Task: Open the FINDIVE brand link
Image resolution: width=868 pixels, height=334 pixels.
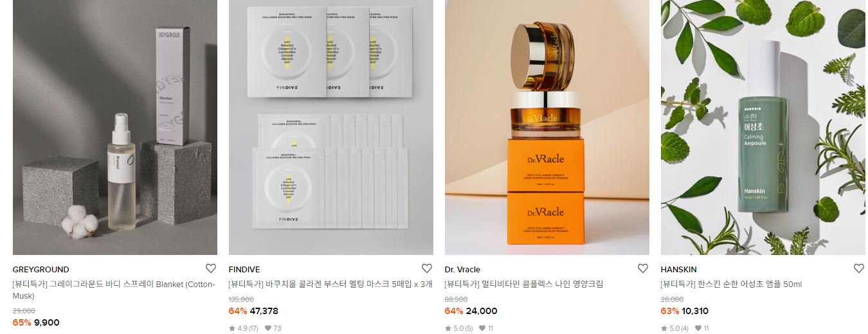Action: [x=244, y=270]
